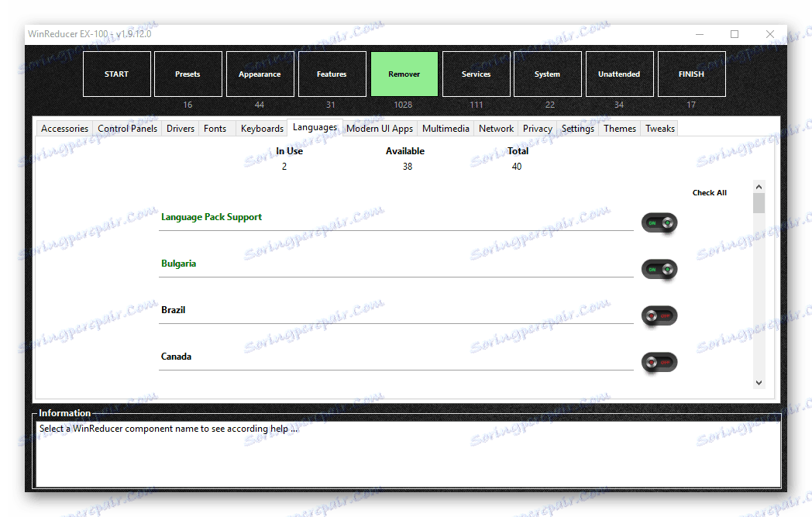Viewport: 812px width, 517px height.
Task: Click the Total count label
Action: 518,150
